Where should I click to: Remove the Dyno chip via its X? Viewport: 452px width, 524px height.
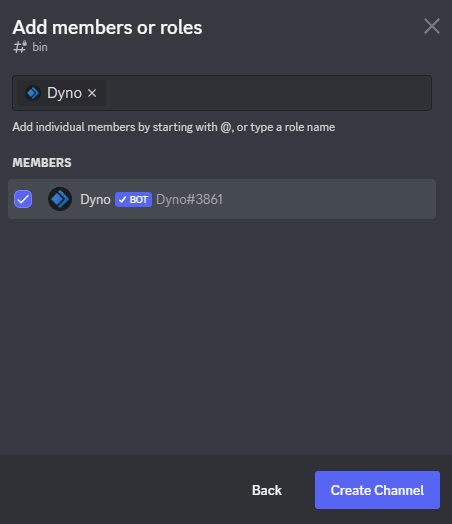coord(92,93)
